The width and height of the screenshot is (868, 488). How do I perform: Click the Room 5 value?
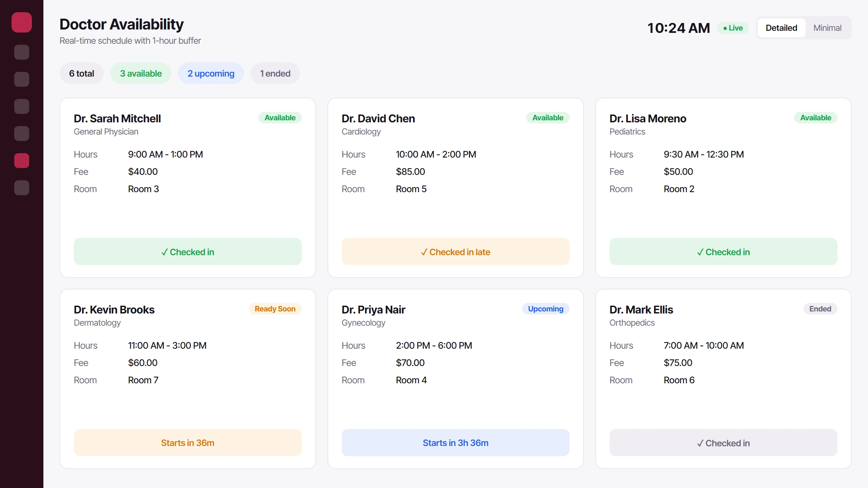(x=411, y=189)
